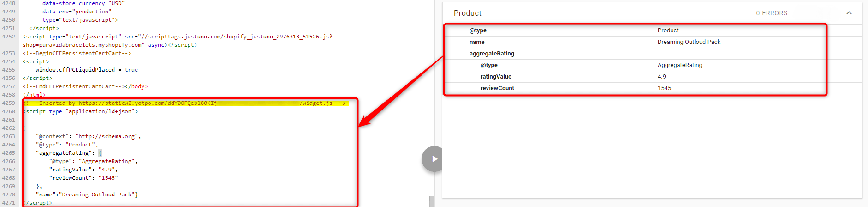Click the "reviewCount": "1545" code line
Screen dimensions: 868x207
(83, 178)
